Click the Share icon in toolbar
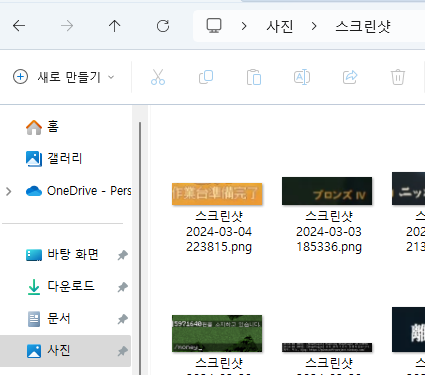The image size is (425, 375). tap(350, 77)
